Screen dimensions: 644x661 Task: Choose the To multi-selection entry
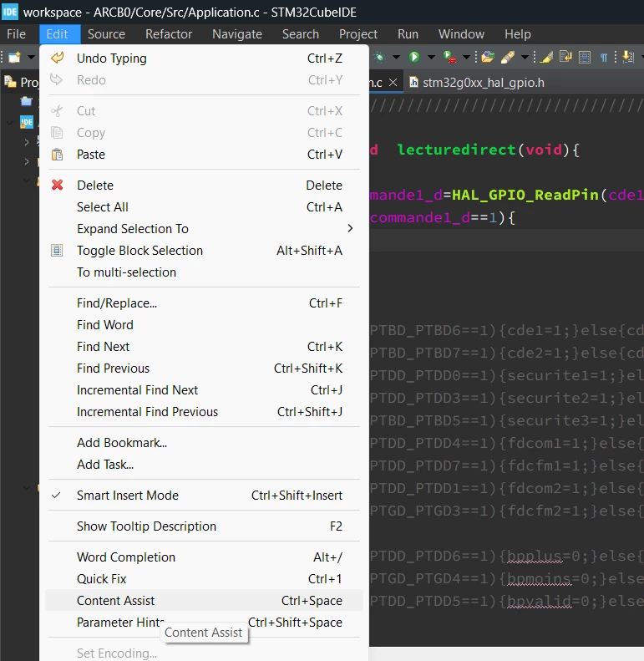tap(204, 272)
